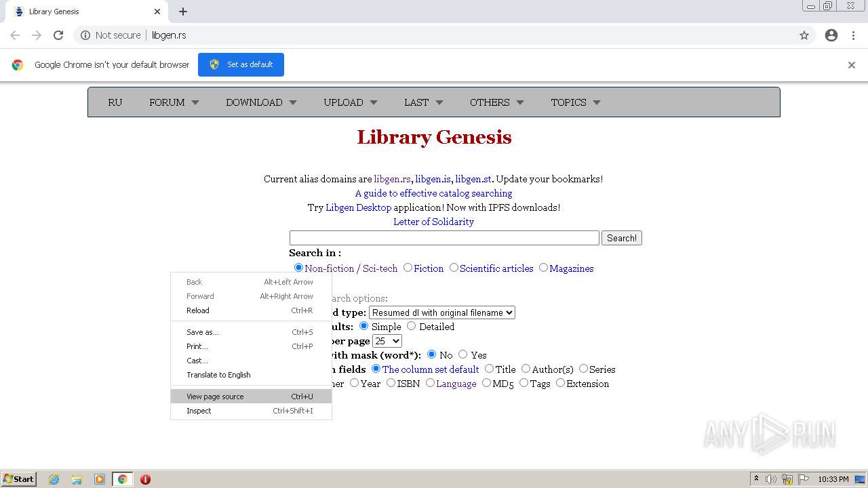Reload the page with the refresh icon
The width and height of the screenshot is (868, 488).
pos(58,35)
